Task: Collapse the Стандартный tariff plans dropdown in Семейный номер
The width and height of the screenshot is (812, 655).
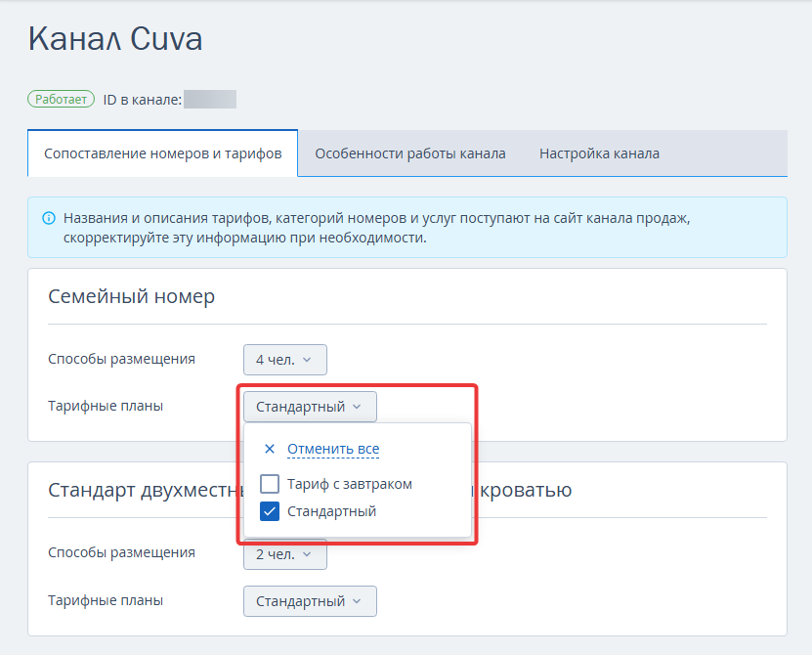Action: [310, 407]
